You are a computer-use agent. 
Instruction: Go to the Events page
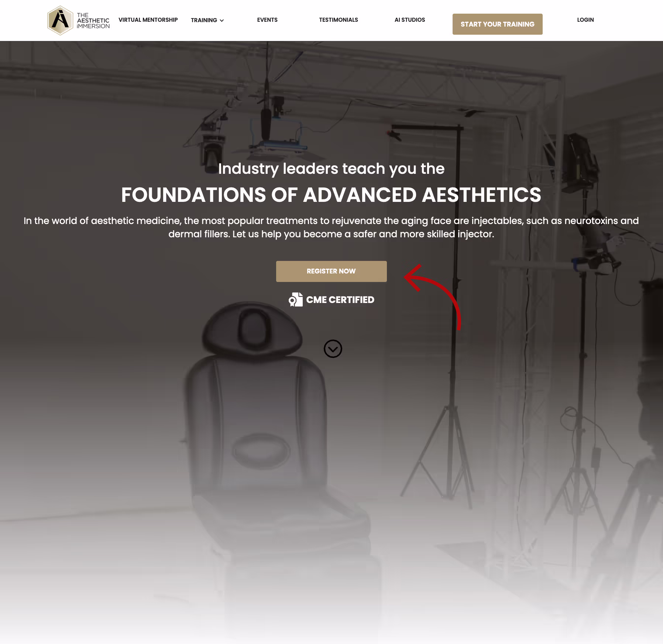pos(267,20)
